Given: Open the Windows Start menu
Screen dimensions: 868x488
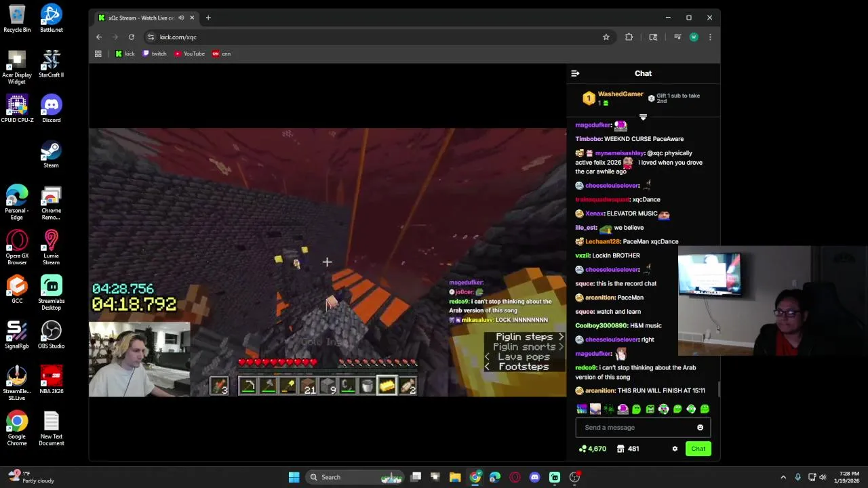Looking at the screenshot, I should pos(294,477).
